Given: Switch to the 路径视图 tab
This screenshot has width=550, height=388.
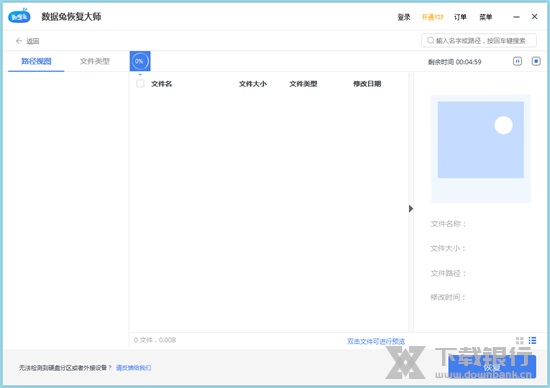Looking at the screenshot, I should pos(36,61).
